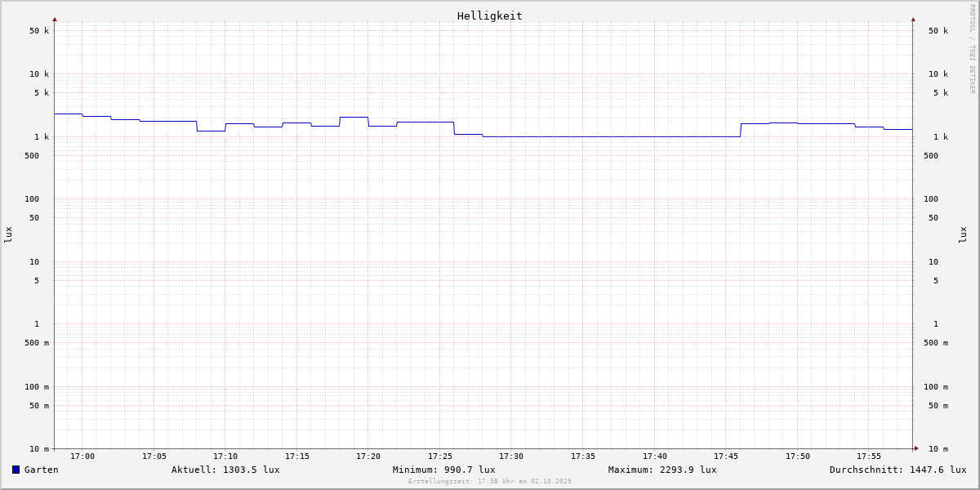
Task: Click the 1 k label on left axis
Action: pos(42,137)
